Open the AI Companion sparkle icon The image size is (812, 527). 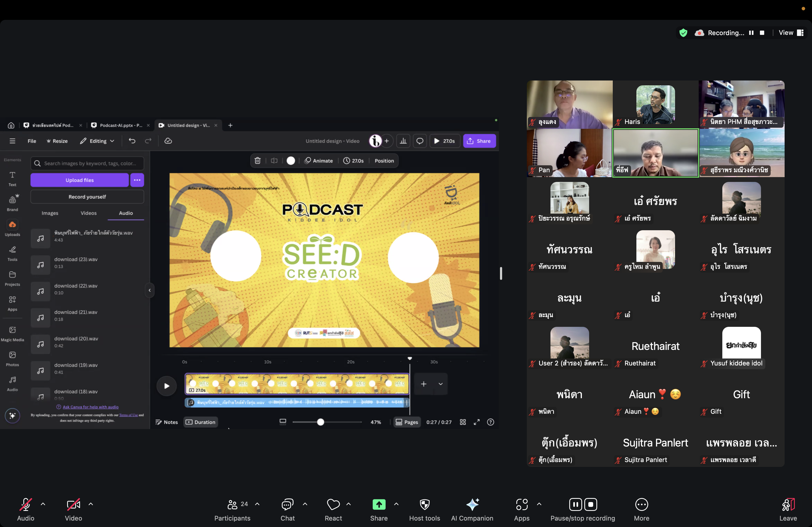(472, 504)
